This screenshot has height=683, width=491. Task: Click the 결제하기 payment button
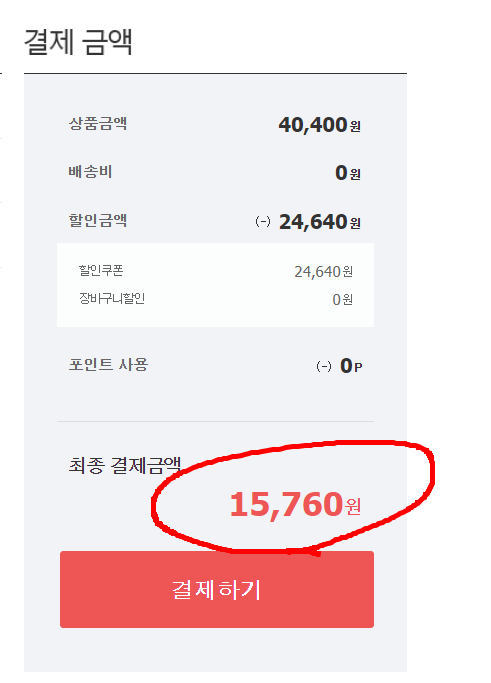coord(217,589)
